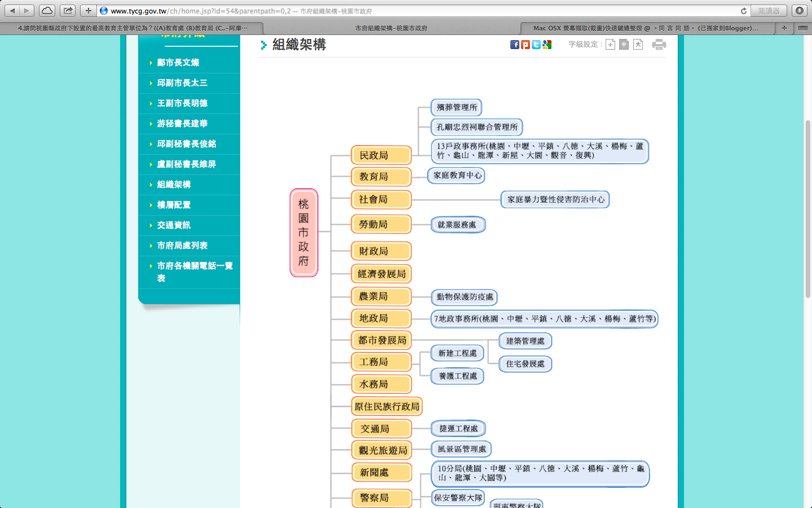Open Safari iCloud tabs button
Image resolution: width=812 pixels, height=508 pixels.
point(47,11)
